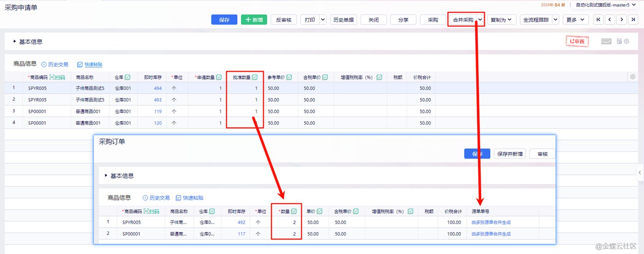Go to next record icon
The width and height of the screenshot is (644, 254).
pyautogui.click(x=622, y=20)
